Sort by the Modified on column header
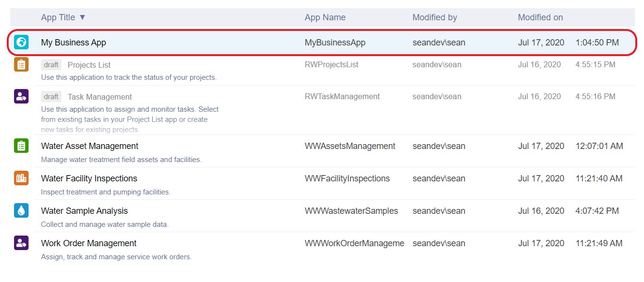This screenshot has width=644, height=282. [x=540, y=17]
